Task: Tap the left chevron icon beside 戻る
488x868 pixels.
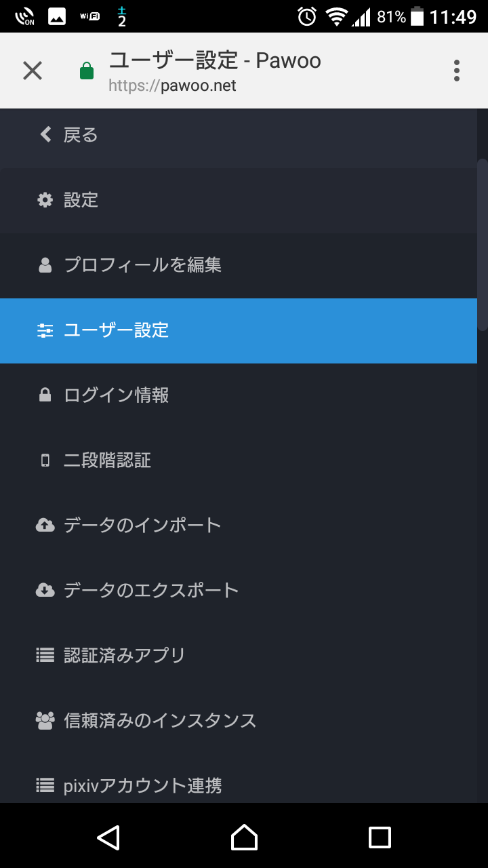Action: click(45, 134)
